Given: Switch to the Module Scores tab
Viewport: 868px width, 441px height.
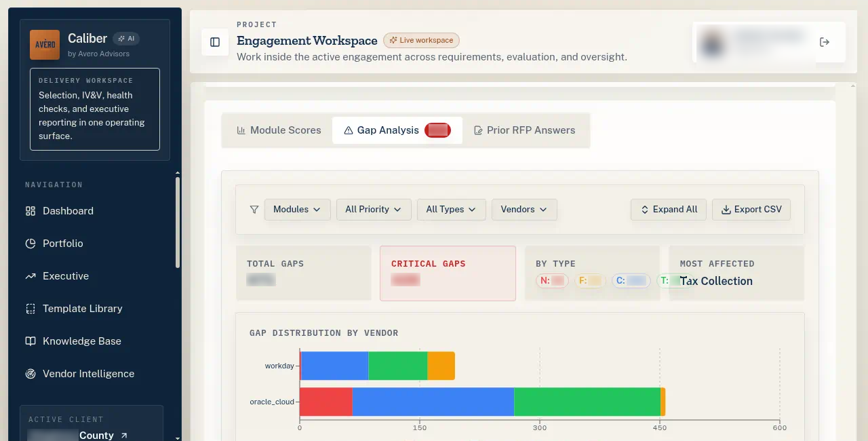Looking at the screenshot, I should [x=279, y=130].
